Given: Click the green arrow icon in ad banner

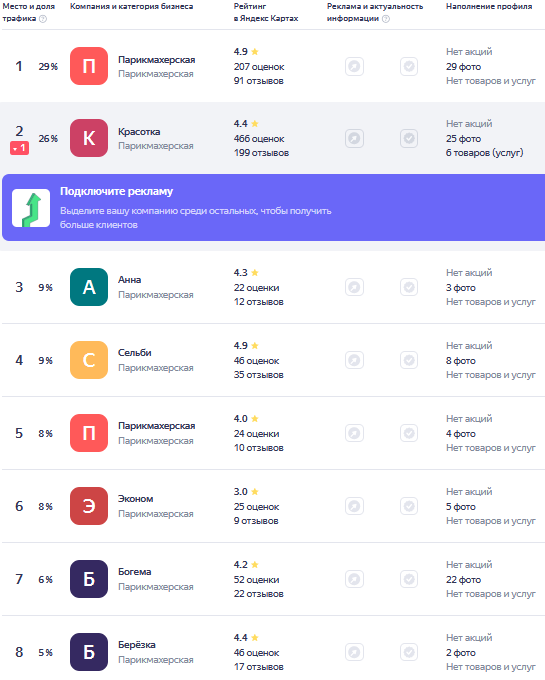Looking at the screenshot, I should pyautogui.click(x=31, y=208).
